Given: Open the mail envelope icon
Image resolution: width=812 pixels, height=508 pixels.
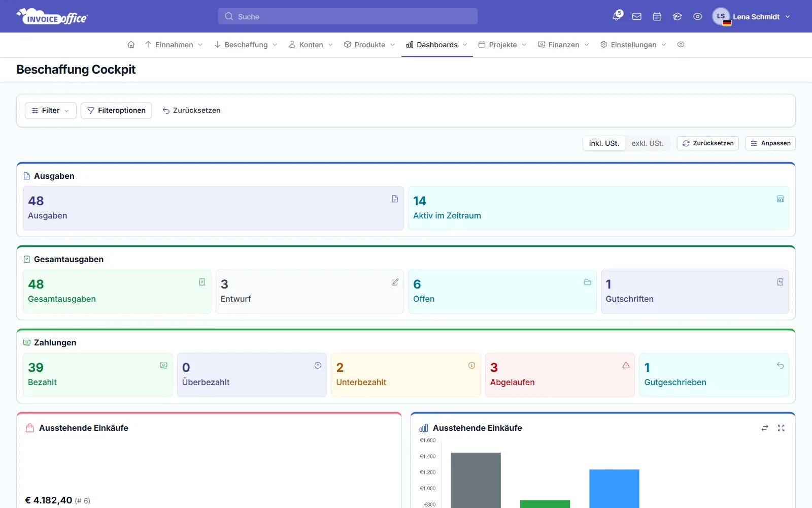Looking at the screenshot, I should click(637, 17).
